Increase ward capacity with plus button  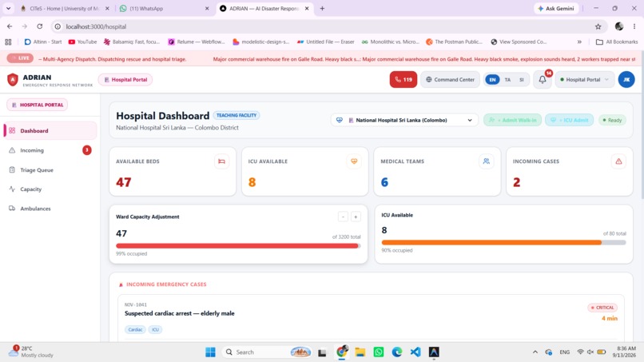[x=356, y=217]
